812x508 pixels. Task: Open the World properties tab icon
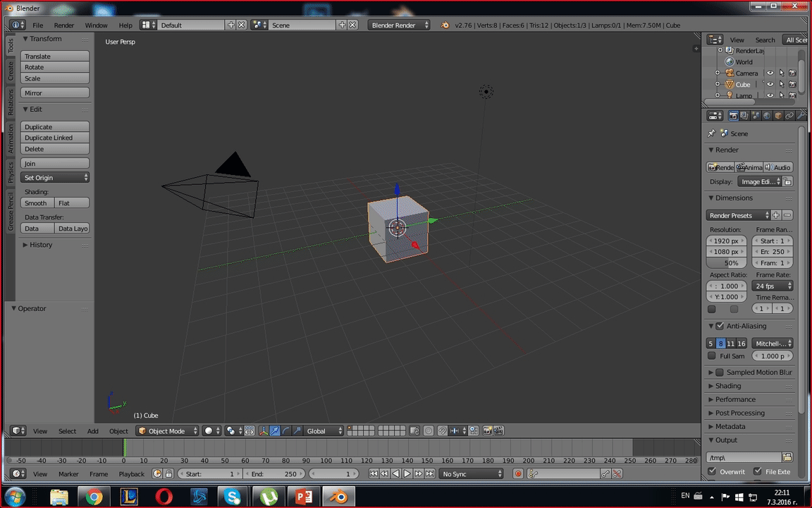click(x=767, y=116)
